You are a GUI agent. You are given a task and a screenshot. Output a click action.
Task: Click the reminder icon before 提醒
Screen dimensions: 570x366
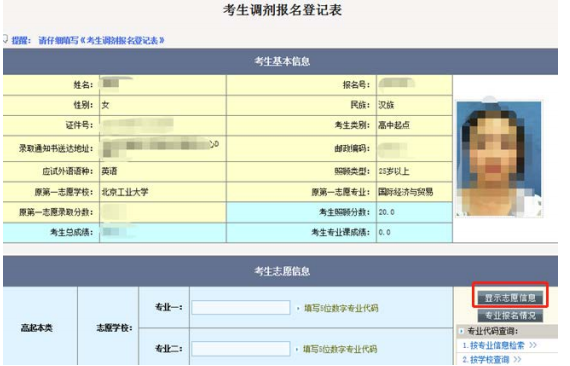[5, 39]
